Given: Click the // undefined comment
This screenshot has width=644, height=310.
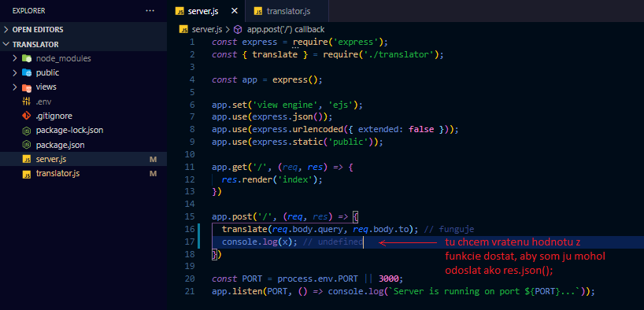Looking at the screenshot, I should pos(333,242).
